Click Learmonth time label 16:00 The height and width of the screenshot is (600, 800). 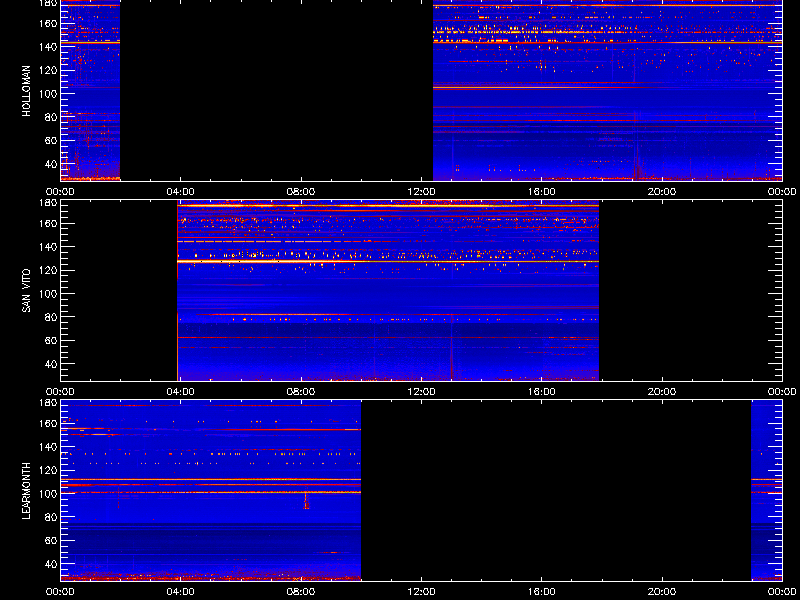[x=541, y=592]
